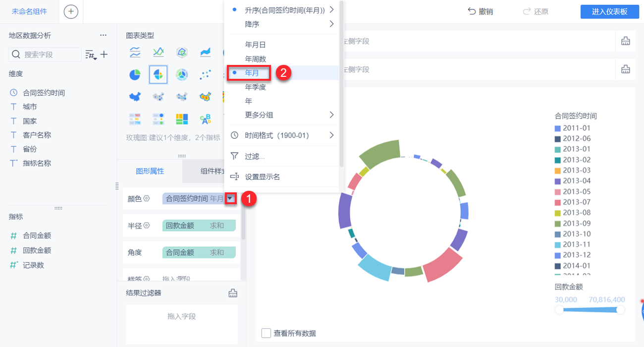Click the icon right of first 左侧字段 row
The height and width of the screenshot is (347, 644).
[x=626, y=41]
